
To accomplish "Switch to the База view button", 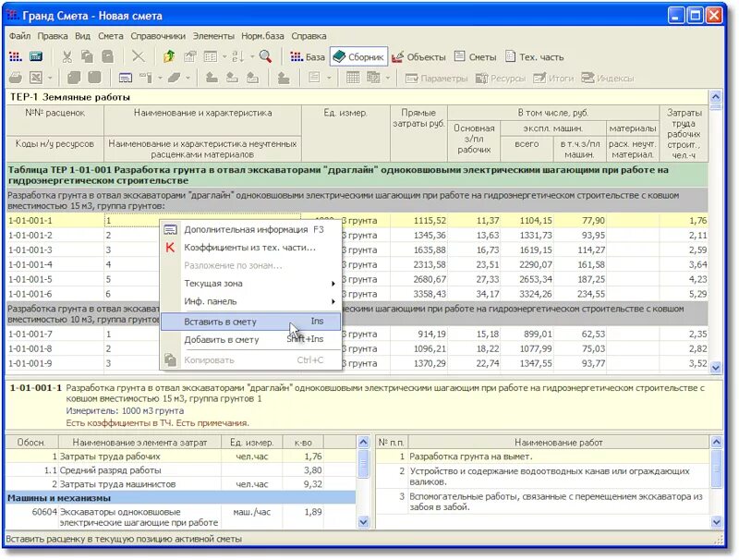I will [308, 57].
